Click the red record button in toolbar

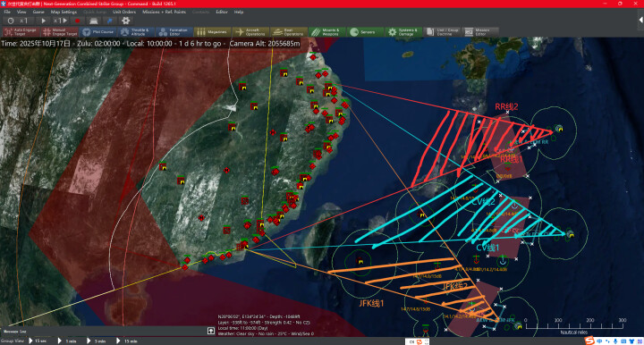pyautogui.click(x=77, y=21)
